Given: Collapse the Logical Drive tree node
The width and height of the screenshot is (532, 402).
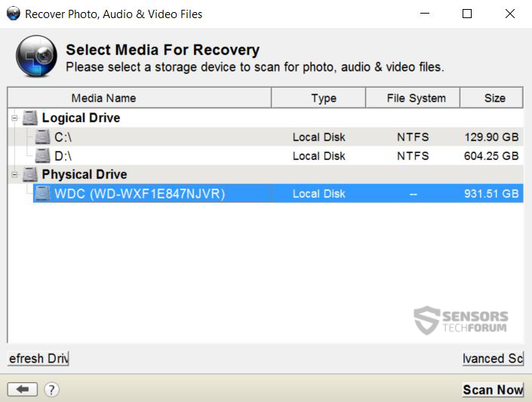Looking at the screenshot, I should click(x=14, y=118).
